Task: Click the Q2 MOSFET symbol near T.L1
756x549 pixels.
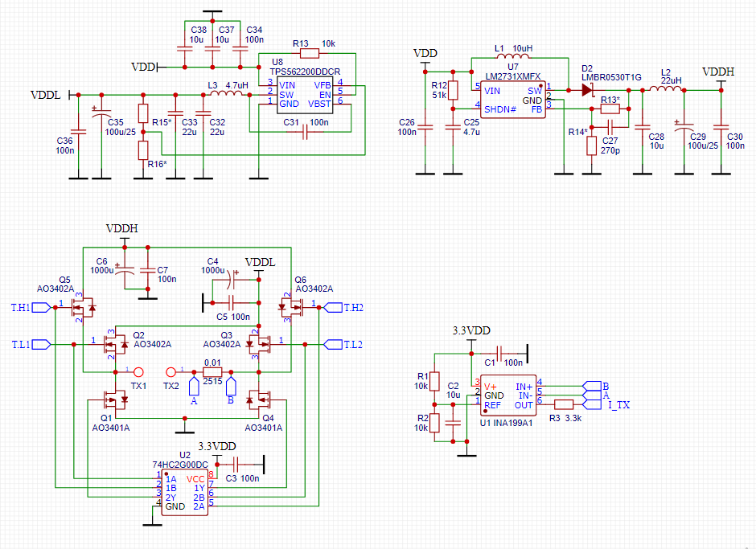Action: [x=116, y=344]
